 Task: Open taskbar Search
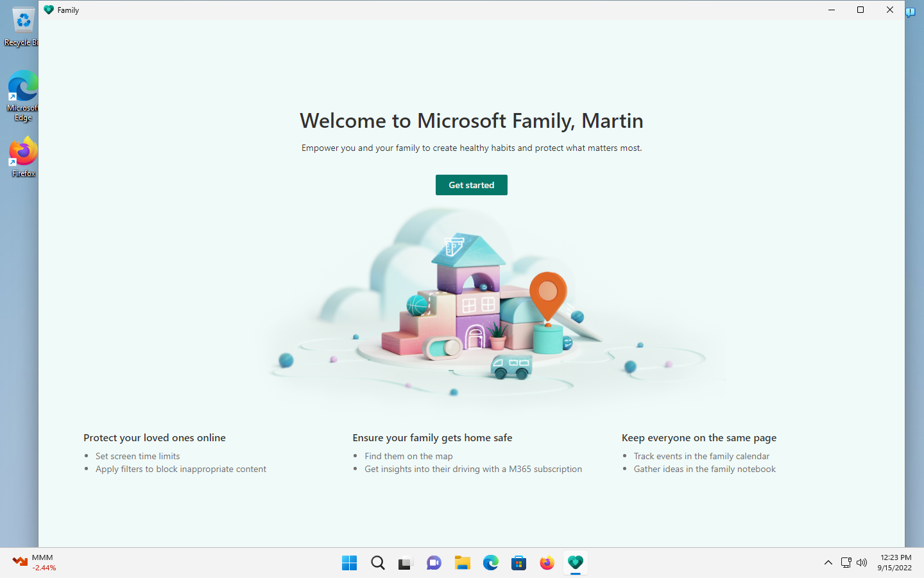pos(378,563)
